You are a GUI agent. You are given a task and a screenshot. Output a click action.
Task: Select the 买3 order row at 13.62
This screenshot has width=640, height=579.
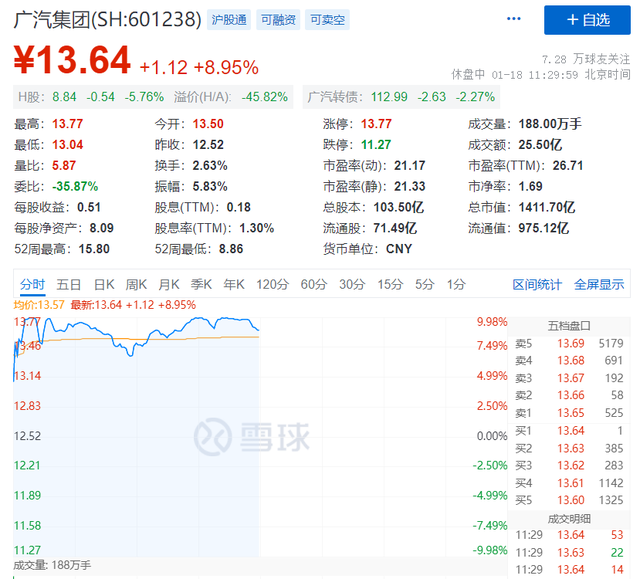click(x=569, y=466)
